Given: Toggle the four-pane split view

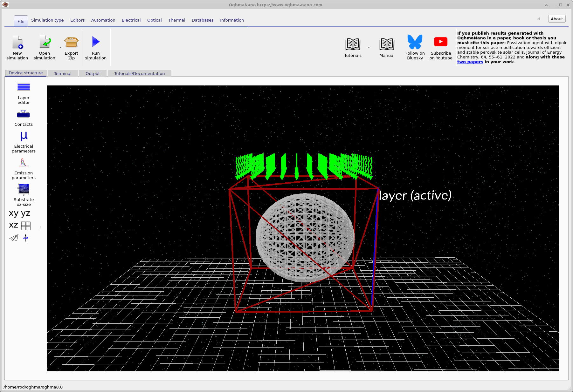Looking at the screenshot, I should (26, 226).
